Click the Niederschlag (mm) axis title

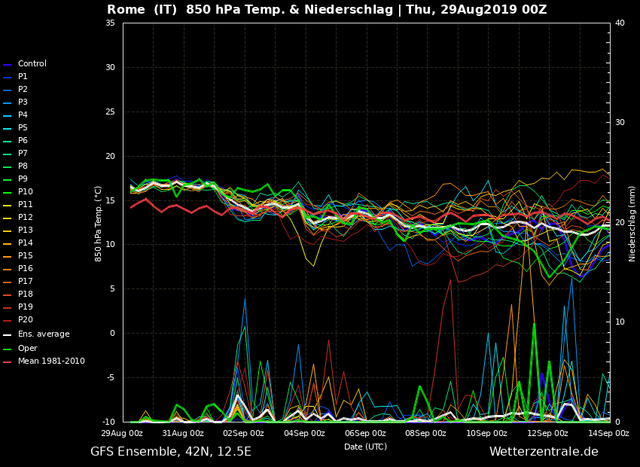tap(632, 222)
